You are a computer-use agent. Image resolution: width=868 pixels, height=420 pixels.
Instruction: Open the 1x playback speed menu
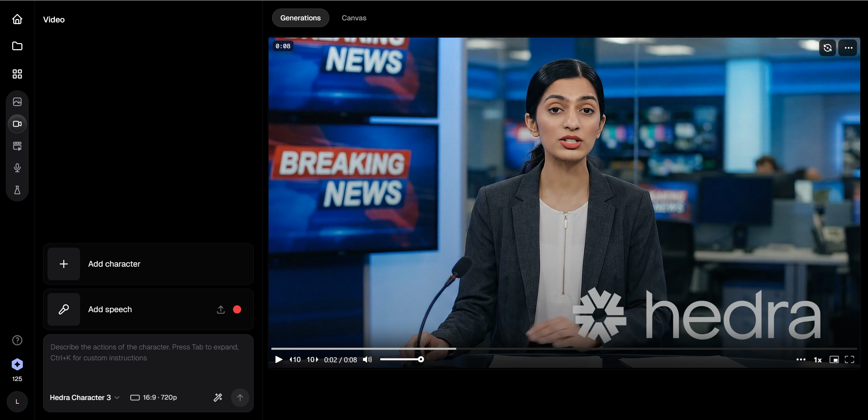[x=817, y=360]
